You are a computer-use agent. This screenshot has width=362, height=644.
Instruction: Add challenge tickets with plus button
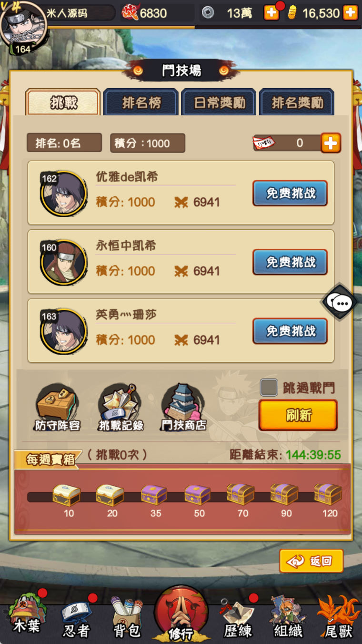point(331,143)
